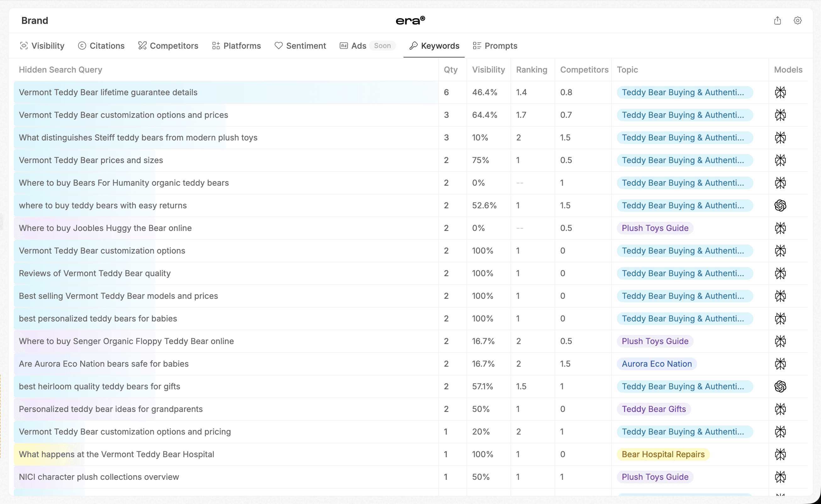The image size is (821, 504).
Task: Click the Aurora Eco Nation topic tag
Action: 656,364
